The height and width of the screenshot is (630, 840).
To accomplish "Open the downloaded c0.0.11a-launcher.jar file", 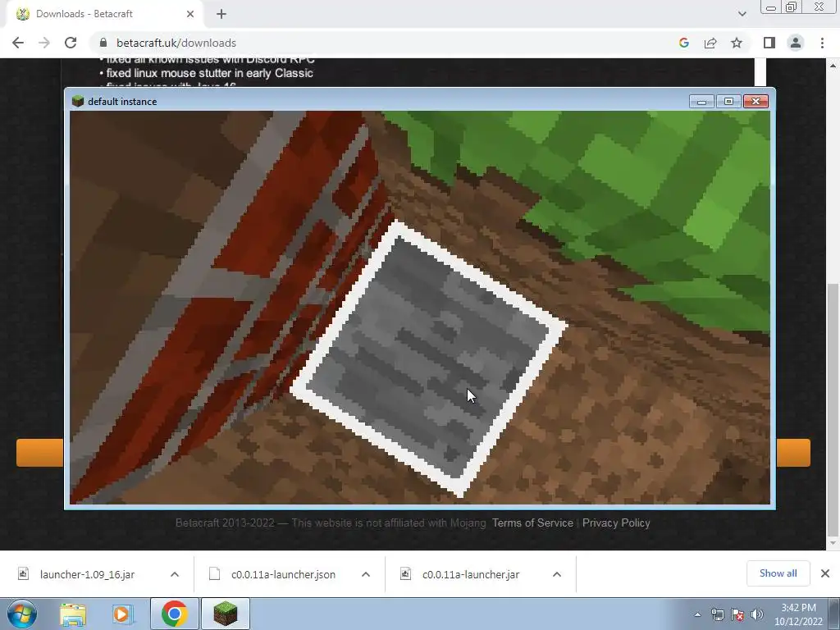I will (470, 574).
